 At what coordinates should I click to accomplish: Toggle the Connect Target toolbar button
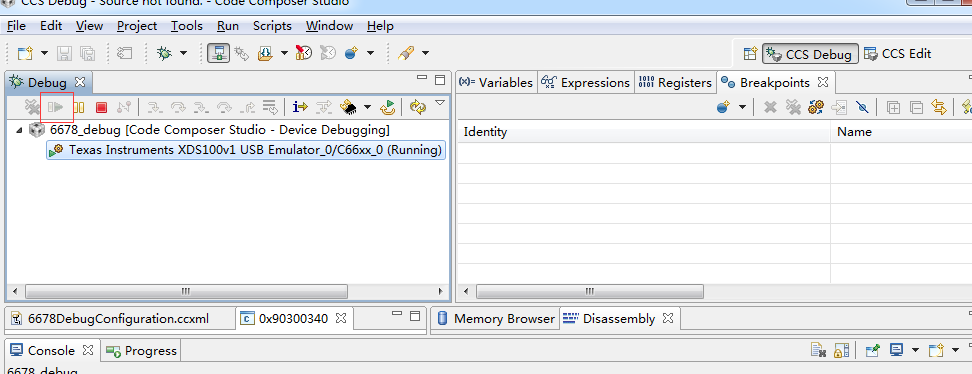click(x=218, y=53)
